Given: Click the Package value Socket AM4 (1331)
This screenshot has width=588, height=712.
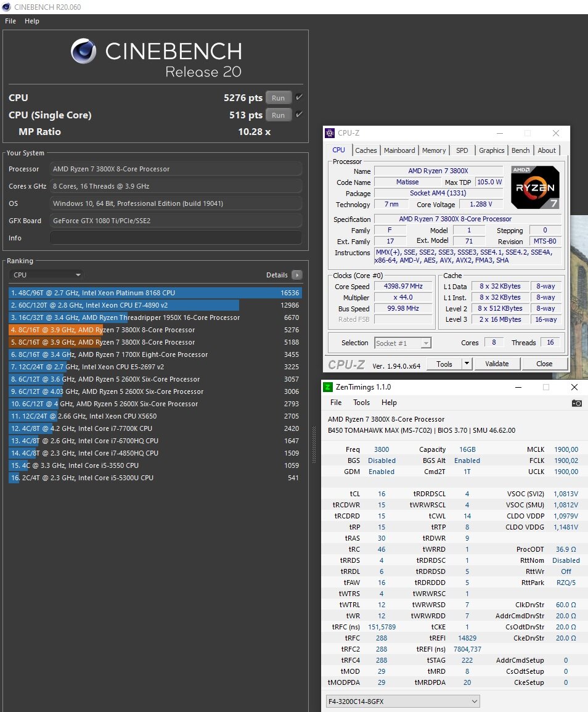Looking at the screenshot, I should coord(438,193).
